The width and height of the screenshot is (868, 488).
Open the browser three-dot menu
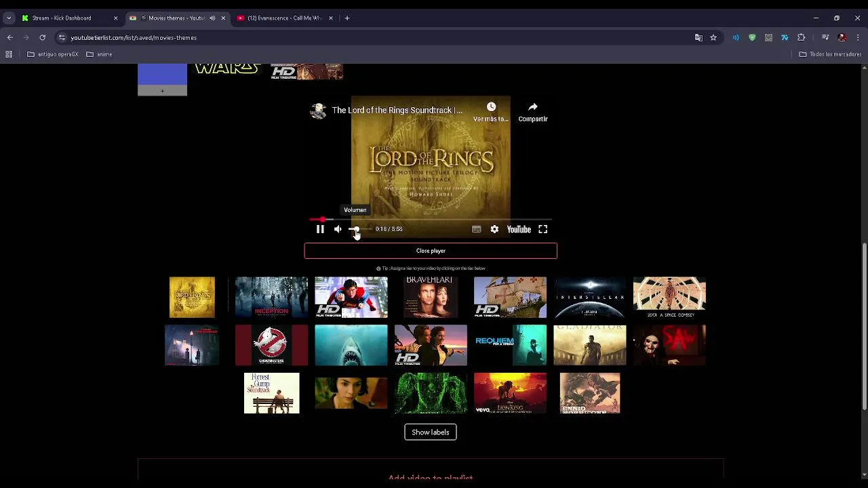858,38
